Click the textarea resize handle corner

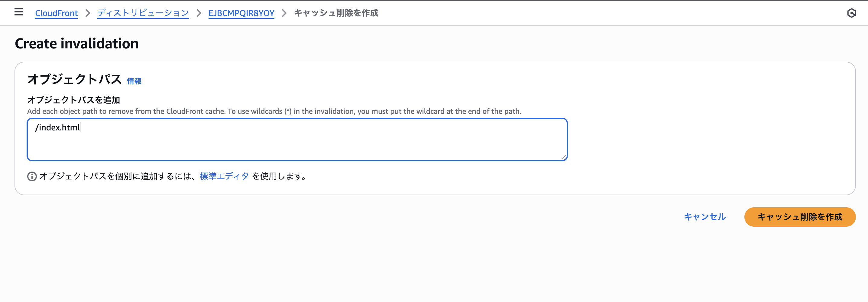(563, 157)
